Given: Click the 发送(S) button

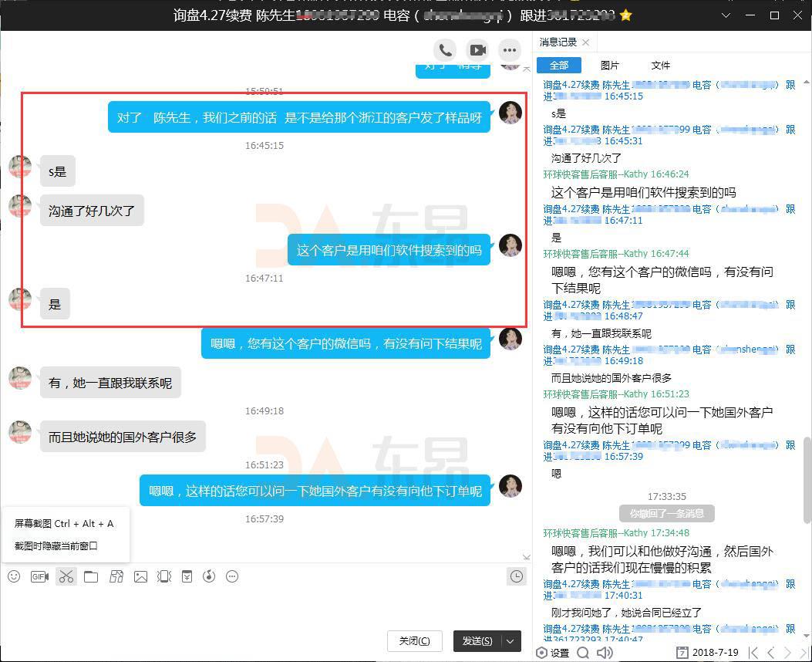Looking at the screenshot, I should click(477, 641).
